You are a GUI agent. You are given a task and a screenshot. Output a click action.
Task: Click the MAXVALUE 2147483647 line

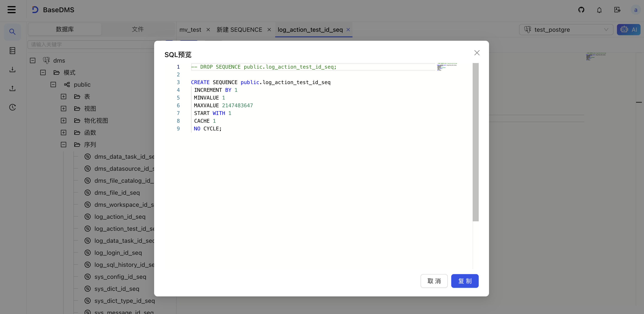click(x=223, y=105)
